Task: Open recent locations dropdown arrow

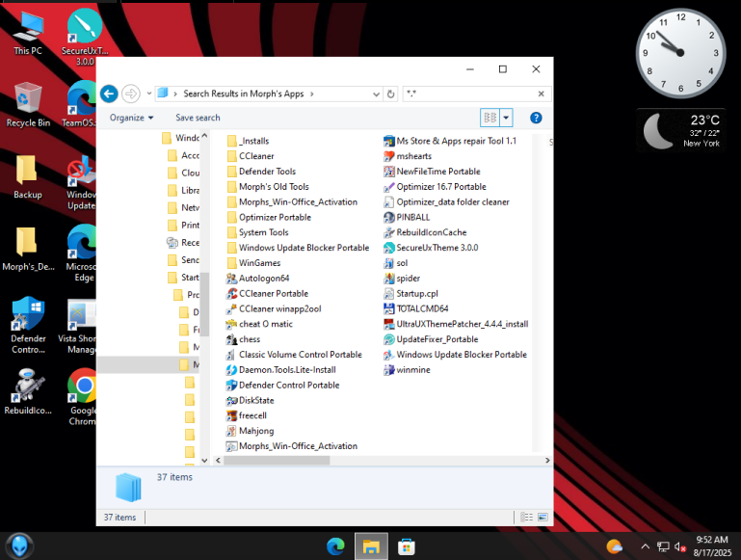Action: (148, 93)
